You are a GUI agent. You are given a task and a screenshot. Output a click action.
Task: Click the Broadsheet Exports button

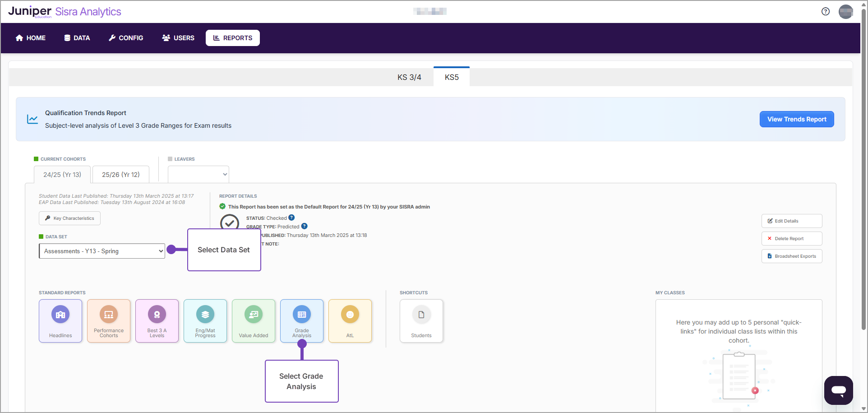click(792, 256)
